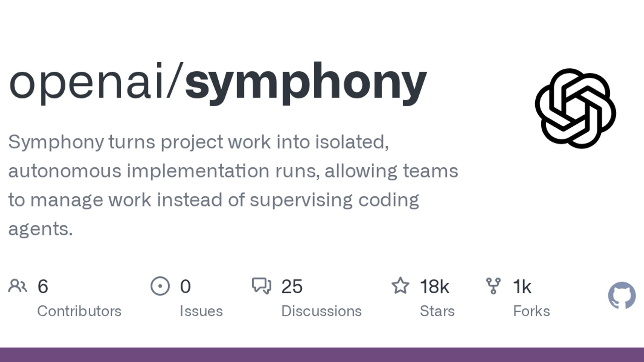Click the discussions speech bubble icon
This screenshot has width=644, height=362.
pyautogui.click(x=261, y=286)
